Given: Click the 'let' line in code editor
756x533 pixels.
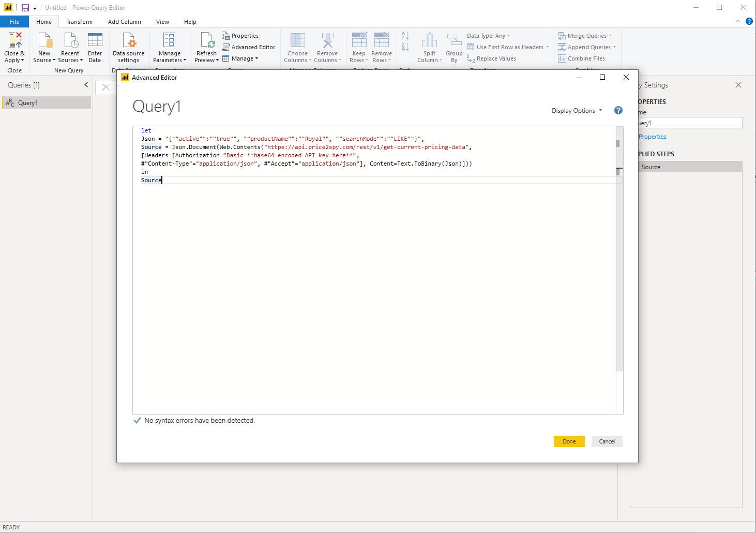Looking at the screenshot, I should point(146,130).
